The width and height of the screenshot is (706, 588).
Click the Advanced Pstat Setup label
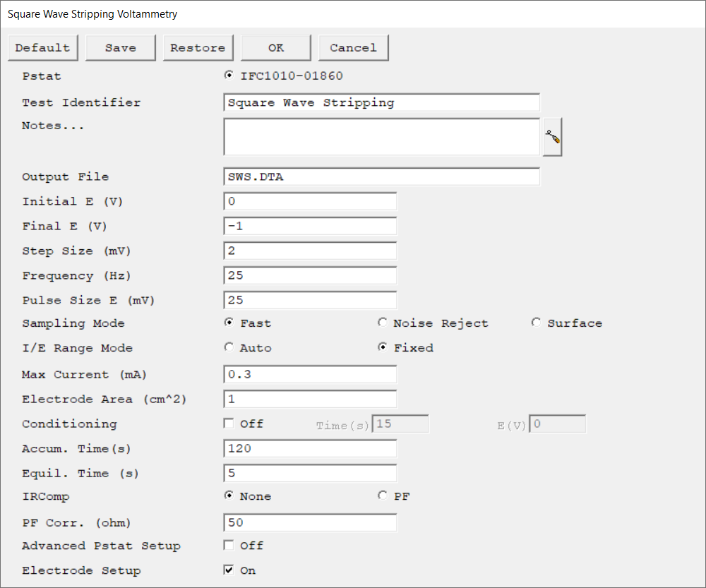click(101, 546)
